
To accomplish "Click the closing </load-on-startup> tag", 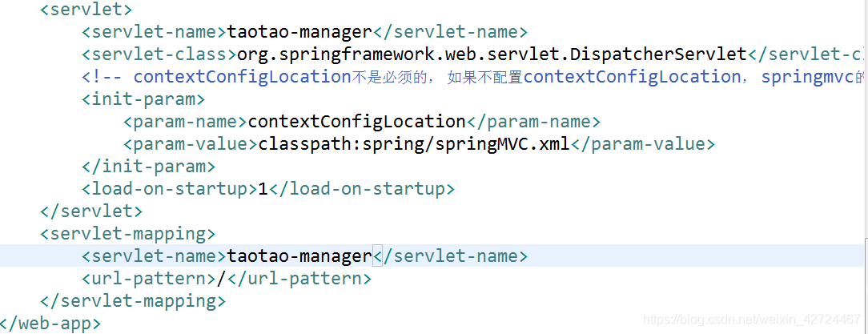I will pyautogui.click(x=361, y=189).
